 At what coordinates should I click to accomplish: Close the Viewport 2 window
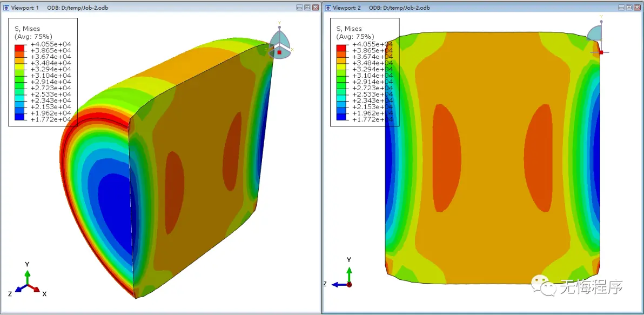(638, 8)
